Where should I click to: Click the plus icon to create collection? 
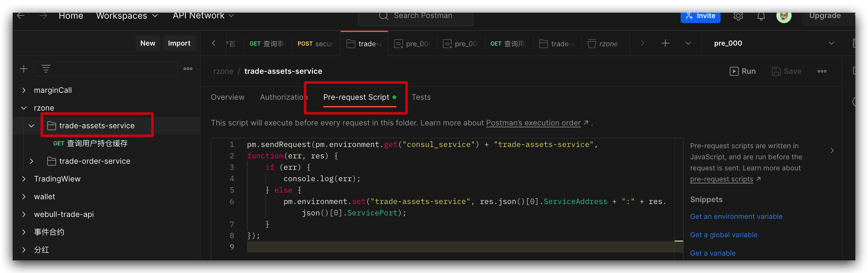point(23,69)
